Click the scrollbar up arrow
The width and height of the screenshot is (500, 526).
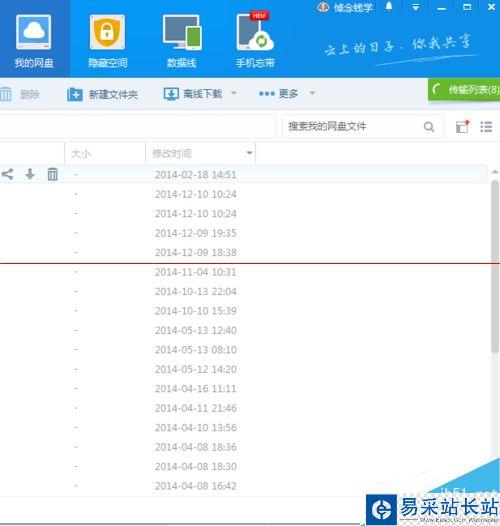point(495,172)
